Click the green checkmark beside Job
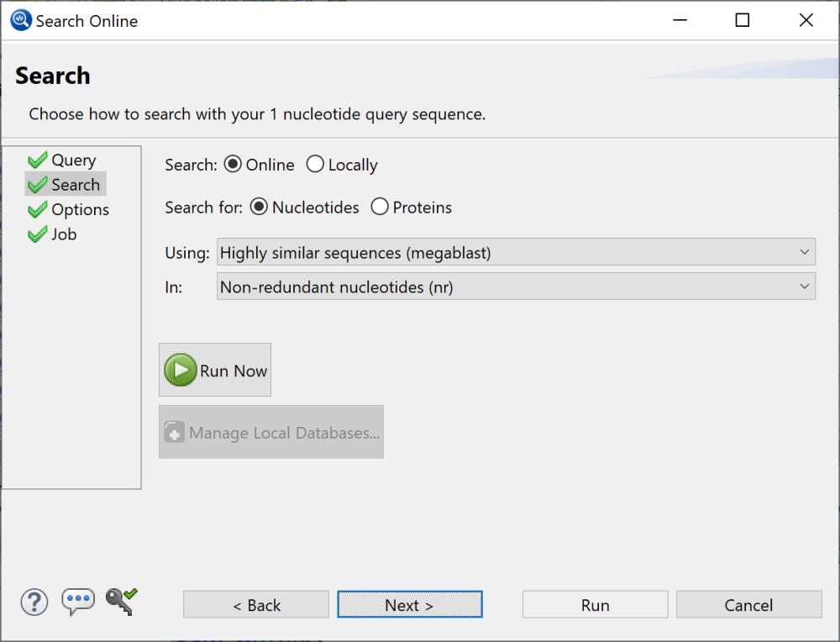Viewport: 840px width, 642px height. [x=38, y=235]
